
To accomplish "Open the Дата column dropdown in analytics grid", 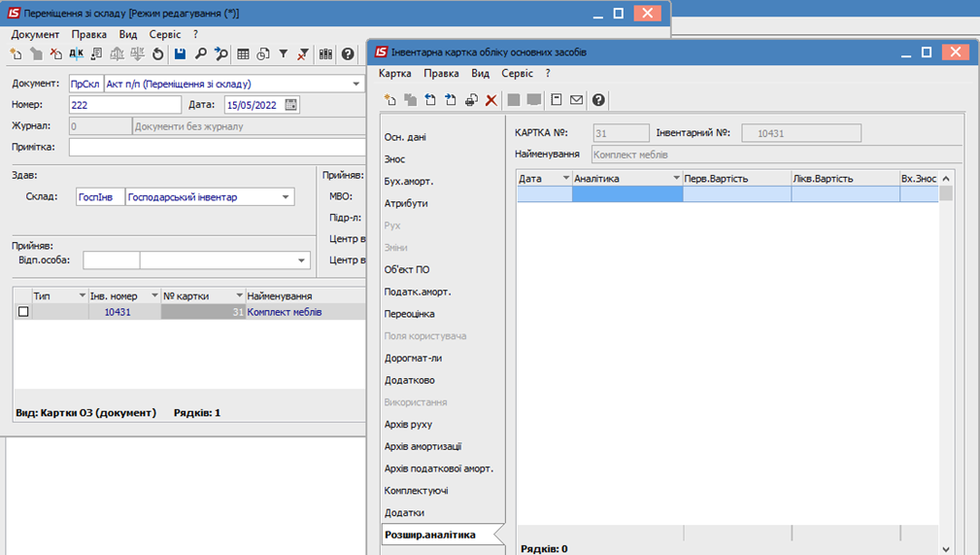I will 565,178.
